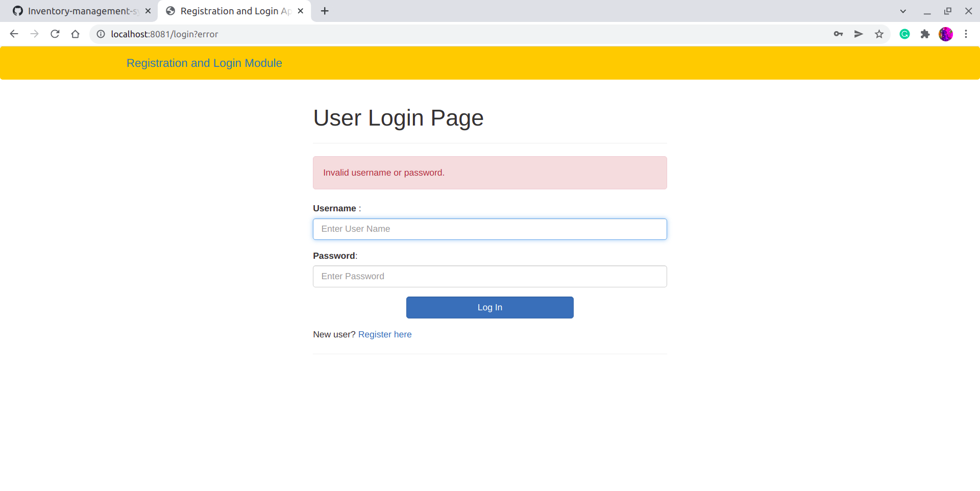
Task: Click the site info icon in address bar
Action: coord(101,34)
